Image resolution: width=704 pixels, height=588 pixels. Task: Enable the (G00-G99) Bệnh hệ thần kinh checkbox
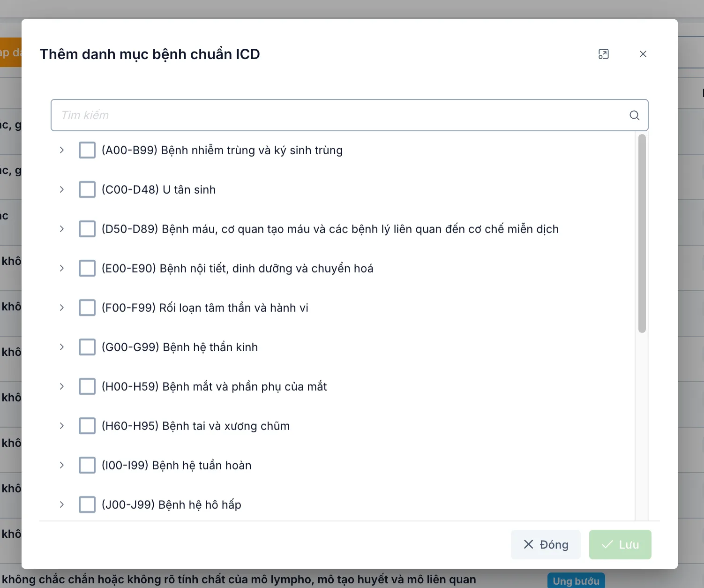(x=87, y=347)
